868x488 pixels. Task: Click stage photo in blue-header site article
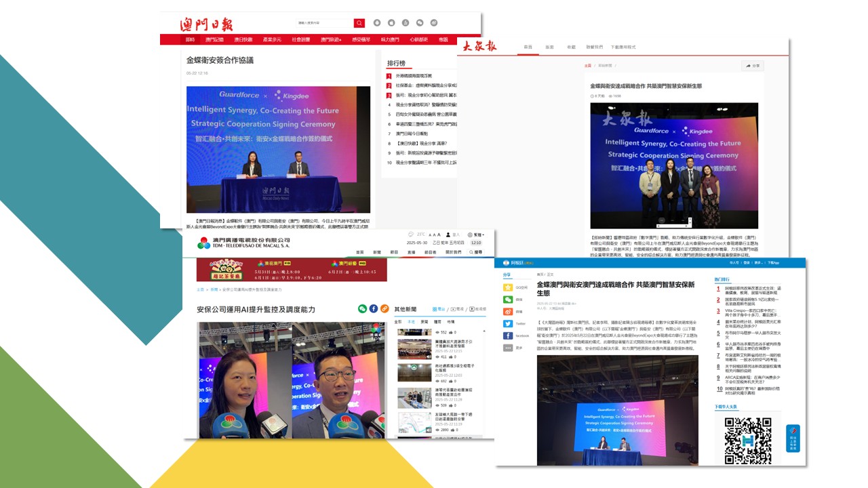[x=618, y=409]
